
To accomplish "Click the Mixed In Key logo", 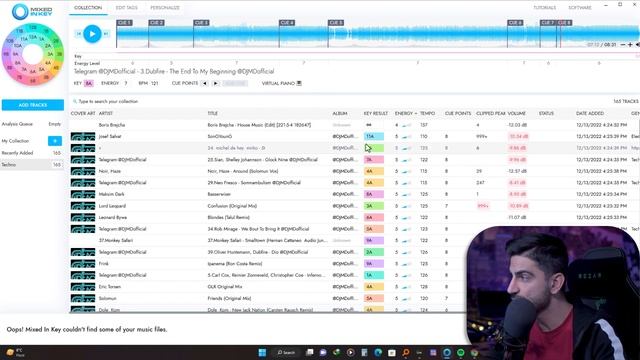I will tap(32, 11).
